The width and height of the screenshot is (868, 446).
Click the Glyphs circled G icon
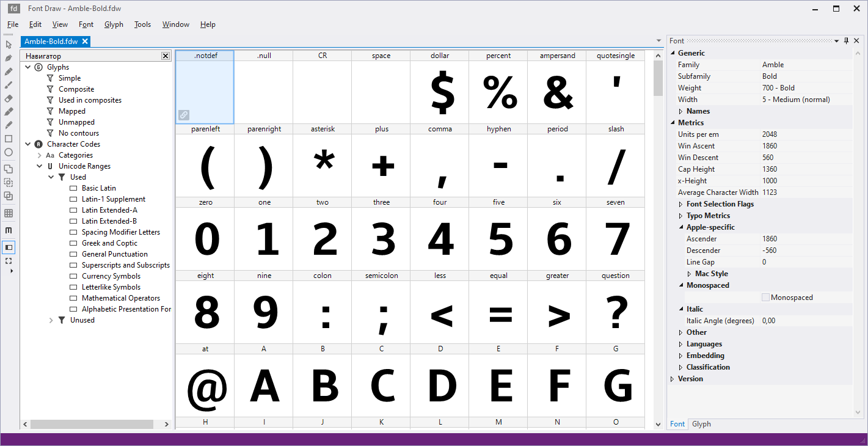tap(38, 67)
